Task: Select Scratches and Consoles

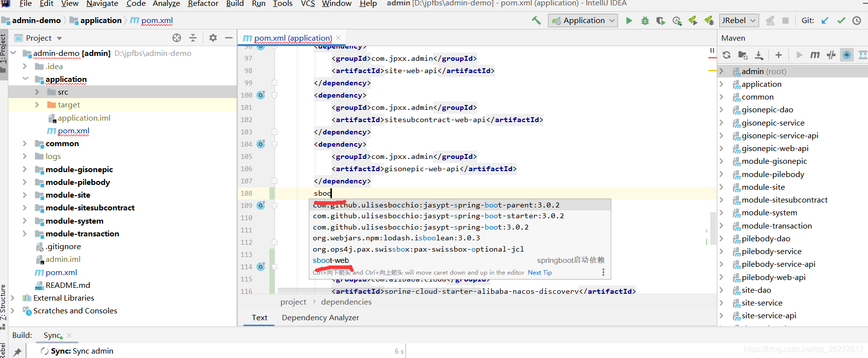Action: (75, 310)
